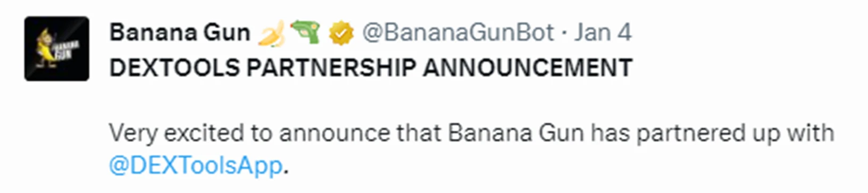The width and height of the screenshot is (868, 193).
Task: Click the word PARTNERSHIP in headline
Action: tap(331, 68)
